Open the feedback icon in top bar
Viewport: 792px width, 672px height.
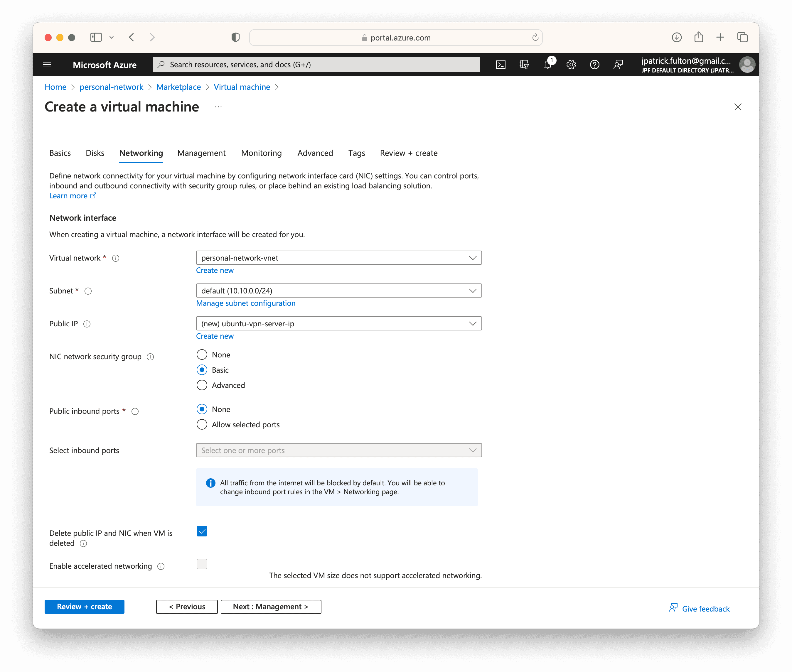click(x=618, y=64)
